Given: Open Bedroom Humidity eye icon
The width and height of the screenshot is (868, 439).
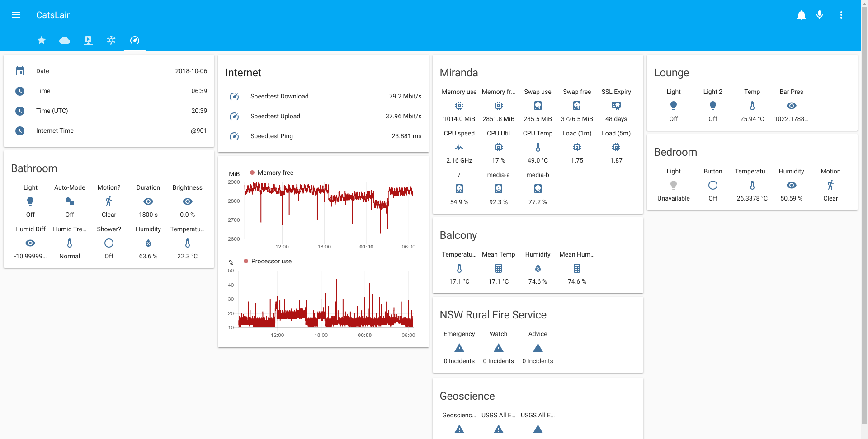Looking at the screenshot, I should pyautogui.click(x=792, y=185).
